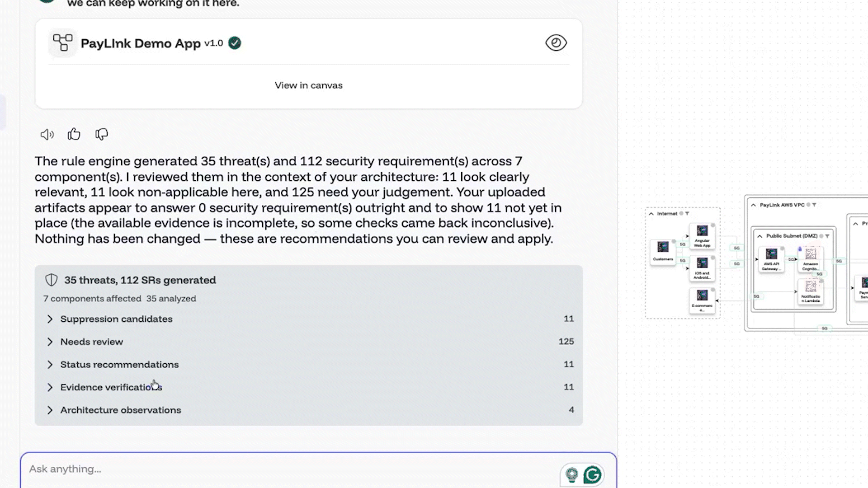Click the Grammarly icon in the input box

592,475
